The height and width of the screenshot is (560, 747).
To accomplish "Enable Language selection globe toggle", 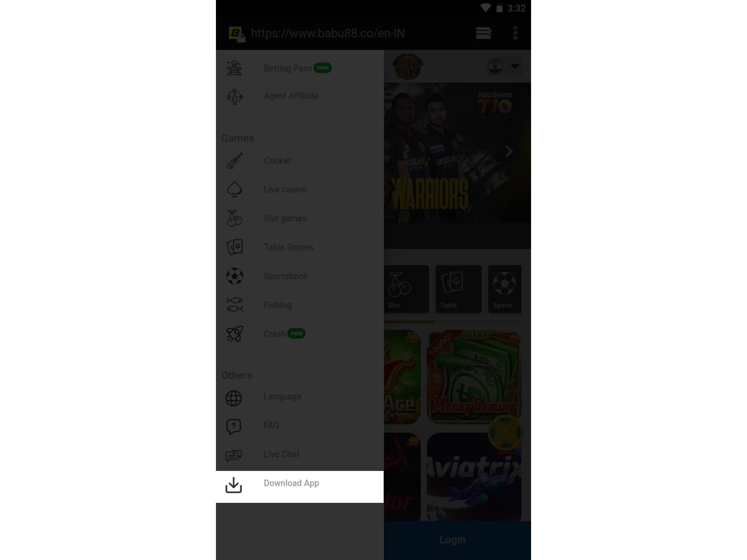I will (x=233, y=396).
